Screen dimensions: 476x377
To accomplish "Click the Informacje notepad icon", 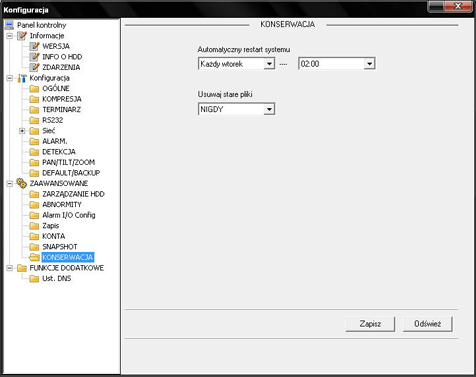I will click(x=22, y=36).
